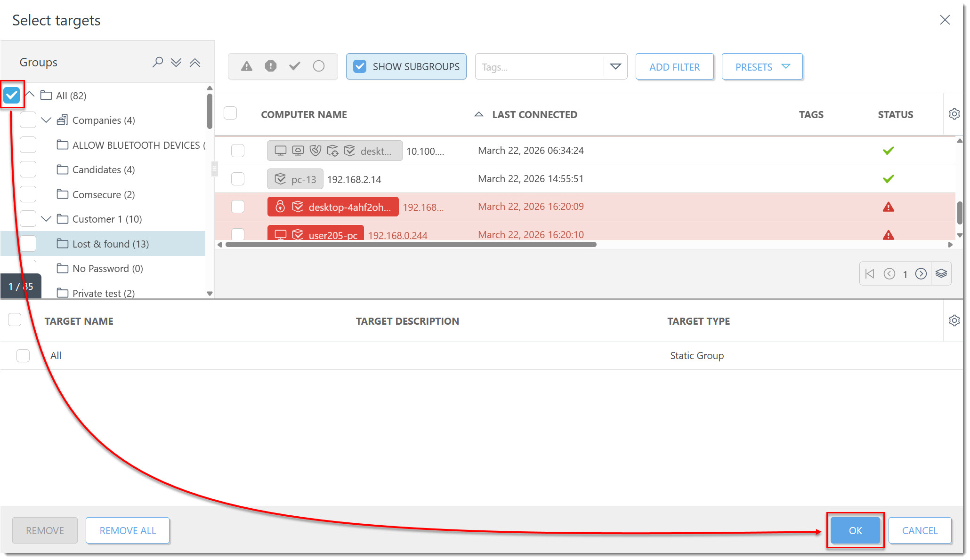Check the ALLOW BLUETOOTH DEVICES checkbox
This screenshot has height=560, width=970.
(x=28, y=145)
